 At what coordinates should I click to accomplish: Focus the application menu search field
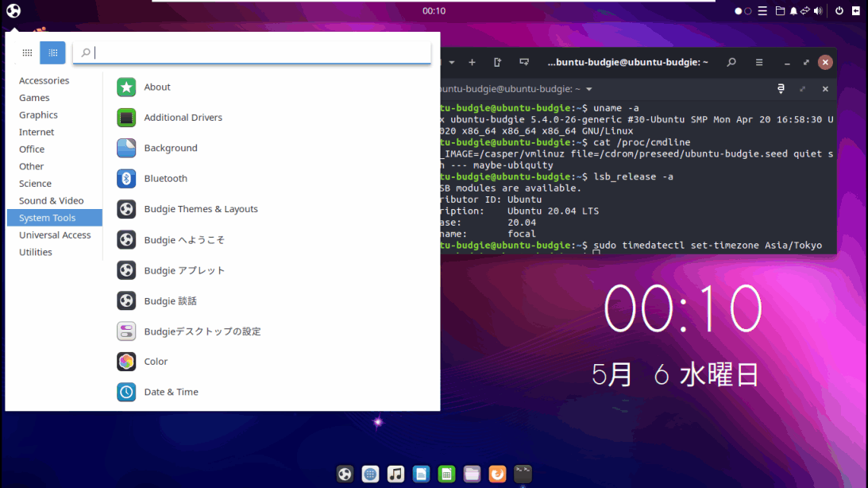click(252, 52)
